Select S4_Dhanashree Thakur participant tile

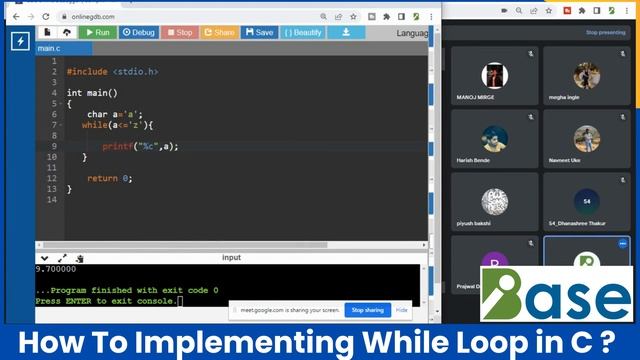pyautogui.click(x=587, y=202)
